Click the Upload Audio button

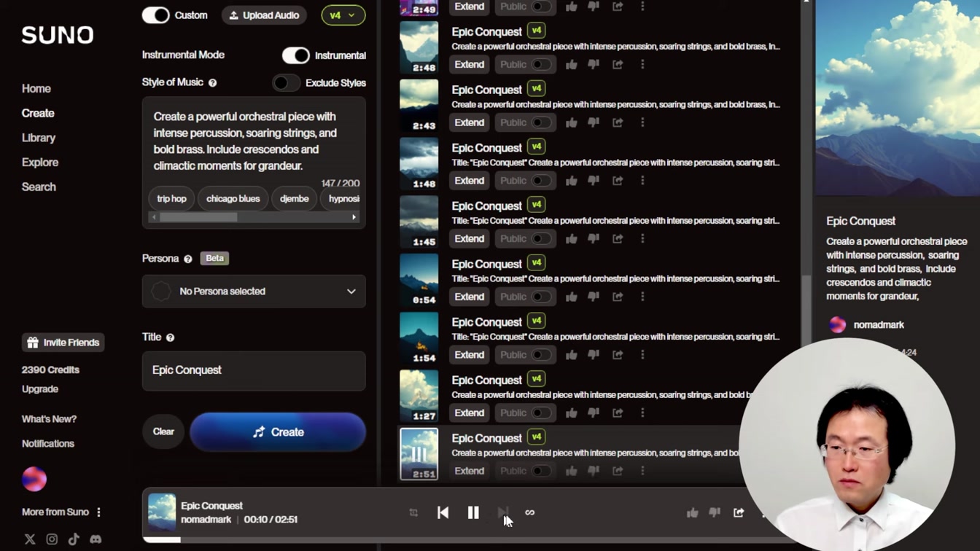(265, 15)
